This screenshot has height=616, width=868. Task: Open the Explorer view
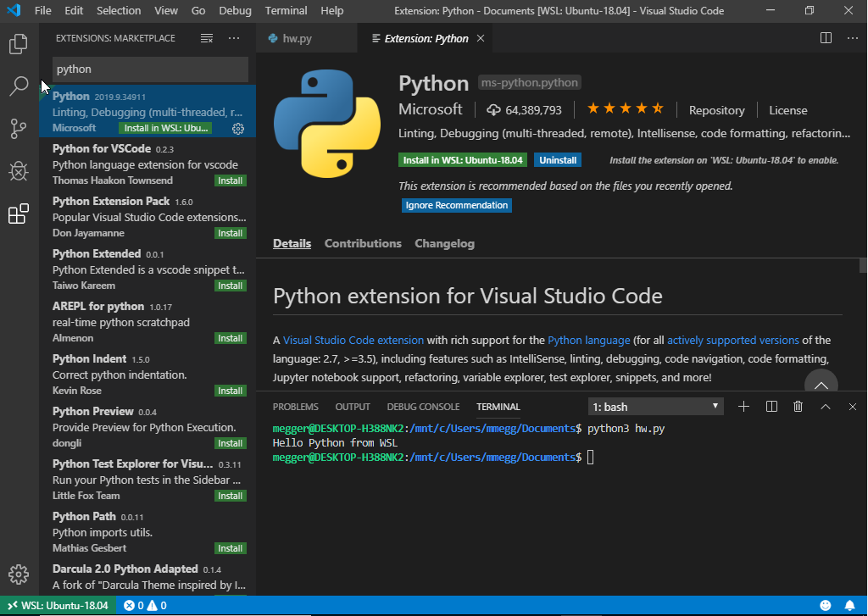pos(18,45)
